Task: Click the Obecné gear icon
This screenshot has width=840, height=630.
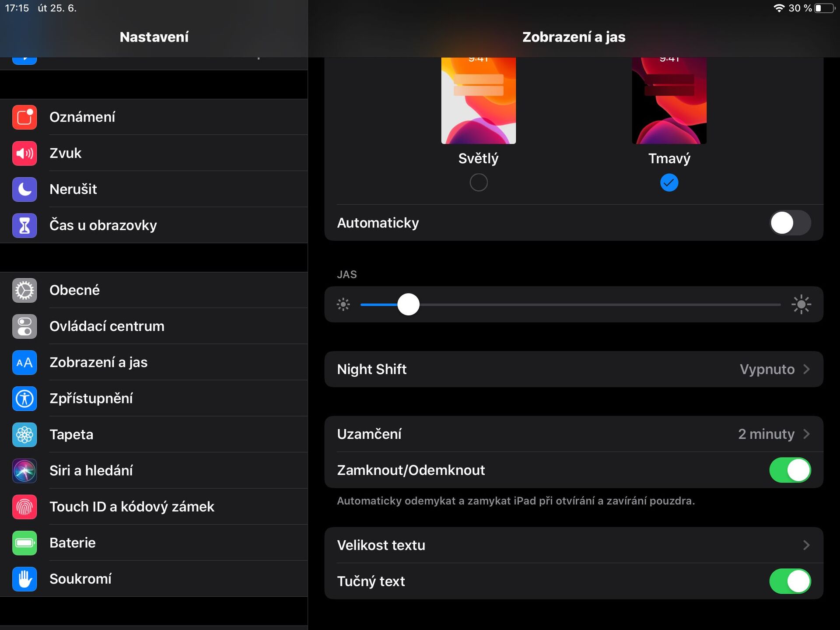Action: coord(24,290)
